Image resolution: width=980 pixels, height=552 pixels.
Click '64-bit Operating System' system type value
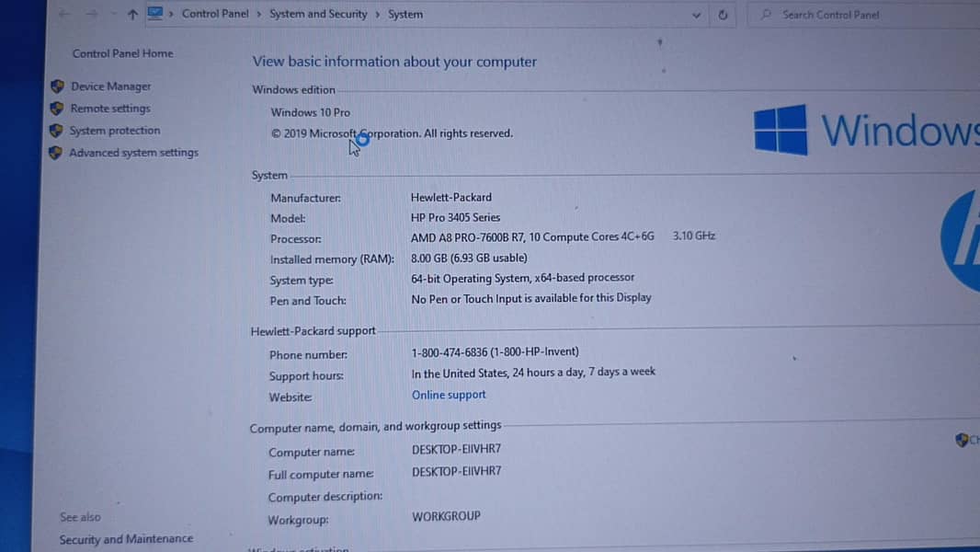pos(522,278)
